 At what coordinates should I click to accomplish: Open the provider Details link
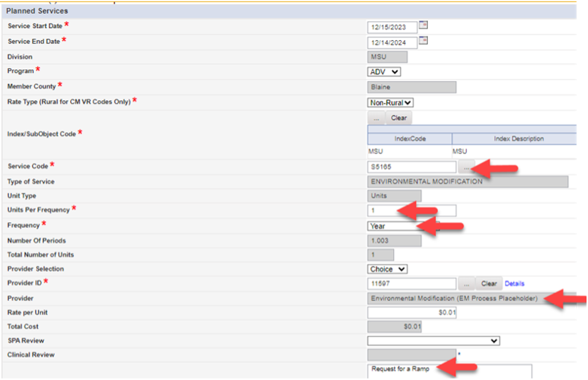(x=515, y=284)
